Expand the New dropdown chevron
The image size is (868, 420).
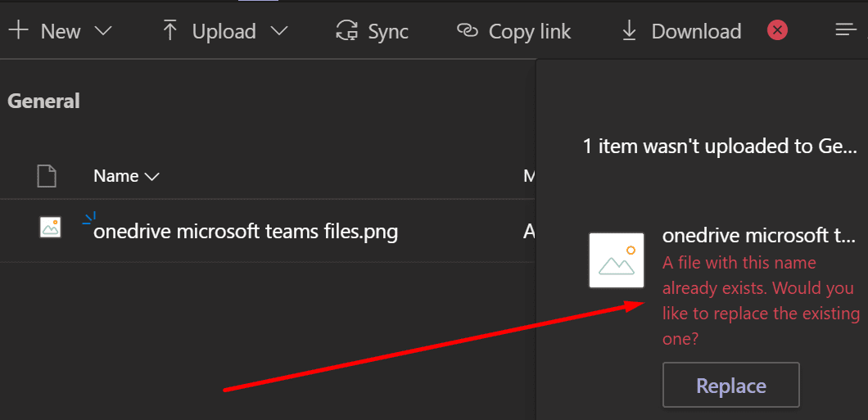tap(103, 31)
